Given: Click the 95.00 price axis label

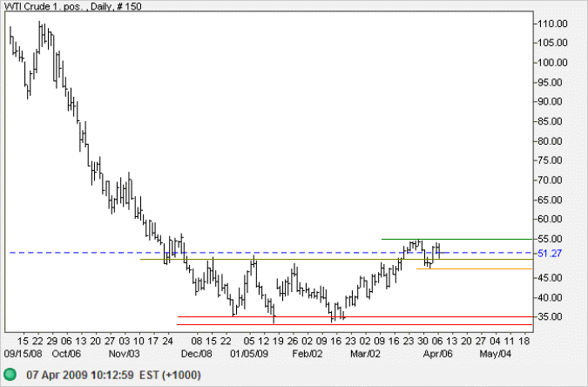Looking at the screenshot, I should click(x=550, y=82).
